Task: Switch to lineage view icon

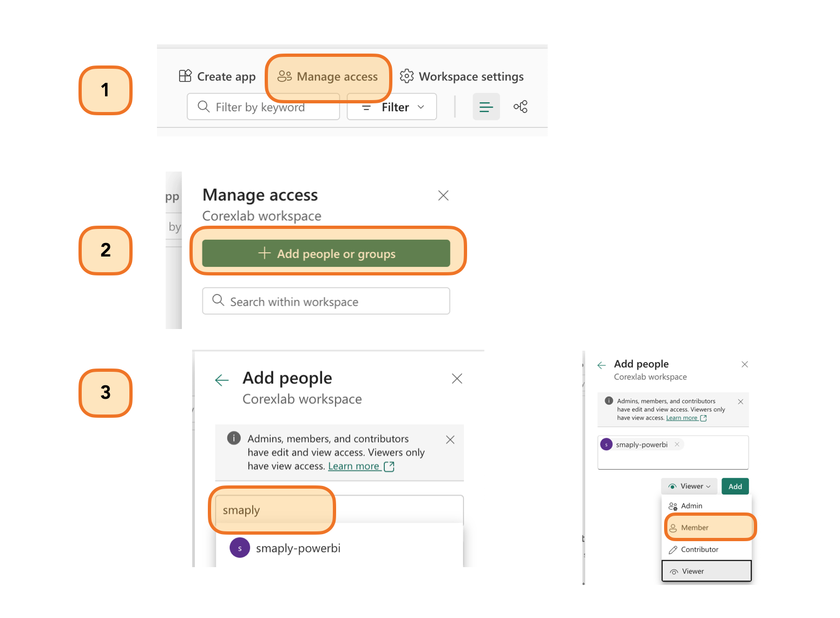Action: (x=521, y=107)
